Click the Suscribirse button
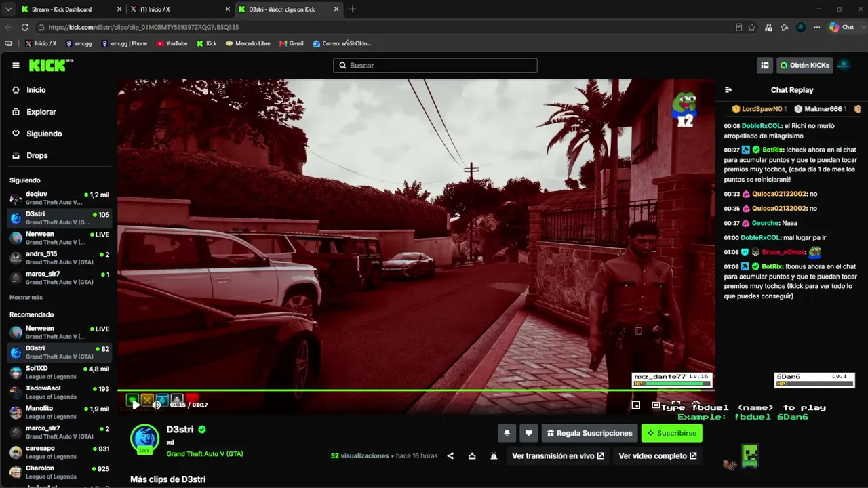 (x=672, y=433)
